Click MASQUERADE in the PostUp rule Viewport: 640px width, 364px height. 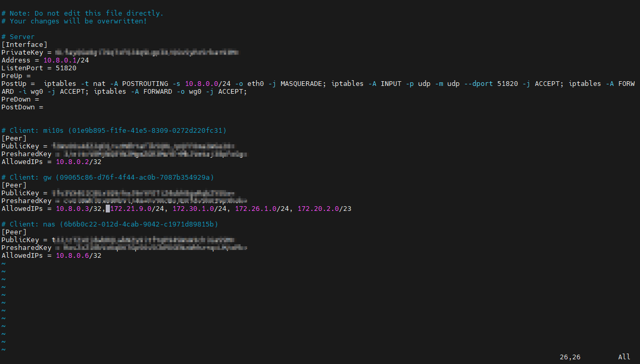tap(303, 84)
